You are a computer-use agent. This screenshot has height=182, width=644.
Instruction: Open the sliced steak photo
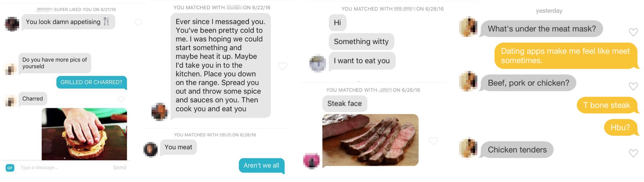pyautogui.click(x=370, y=140)
